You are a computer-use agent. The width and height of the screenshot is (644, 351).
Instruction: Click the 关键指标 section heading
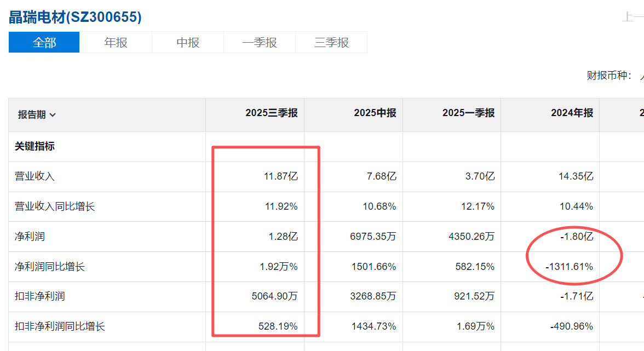pos(34,146)
